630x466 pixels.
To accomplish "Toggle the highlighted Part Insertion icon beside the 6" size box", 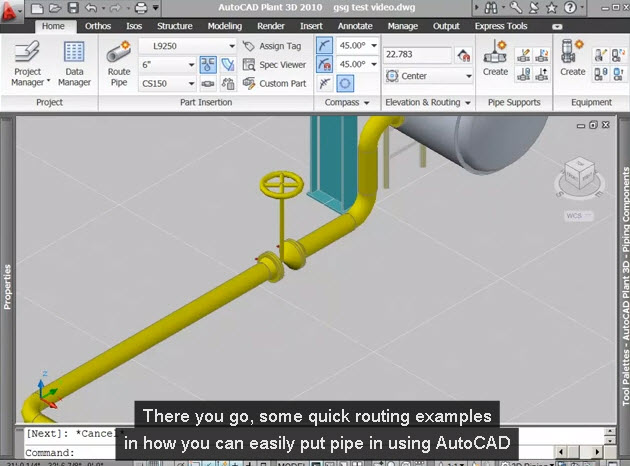I will [208, 65].
